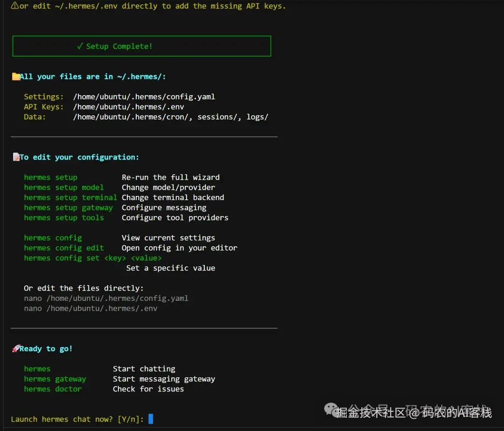The image size is (504, 431).
Task: Click the warning triangle icon at top
Action: point(15,6)
